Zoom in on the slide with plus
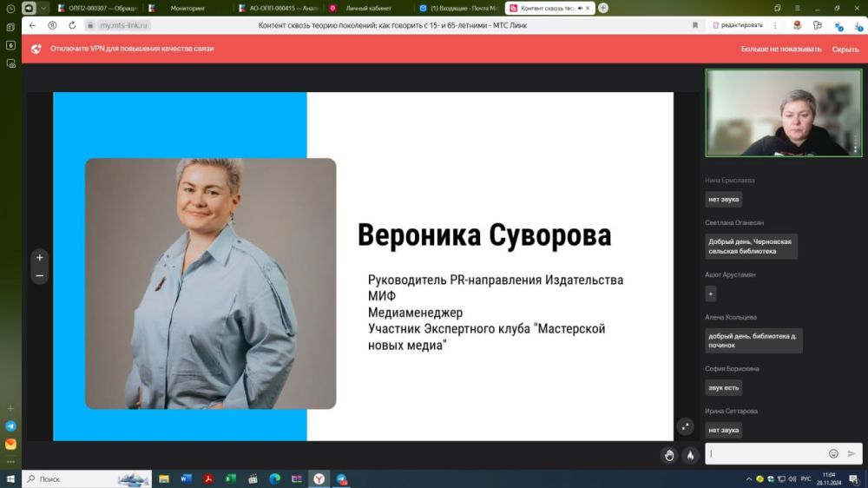This screenshot has width=868, height=488. point(39,258)
